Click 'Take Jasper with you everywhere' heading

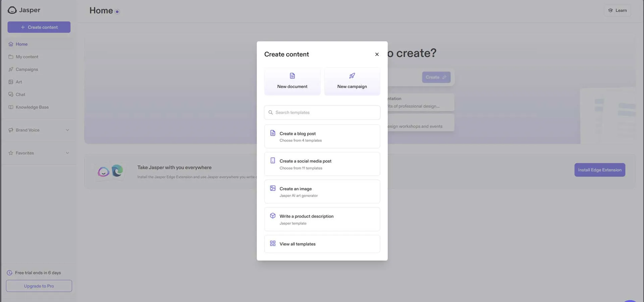point(174,167)
